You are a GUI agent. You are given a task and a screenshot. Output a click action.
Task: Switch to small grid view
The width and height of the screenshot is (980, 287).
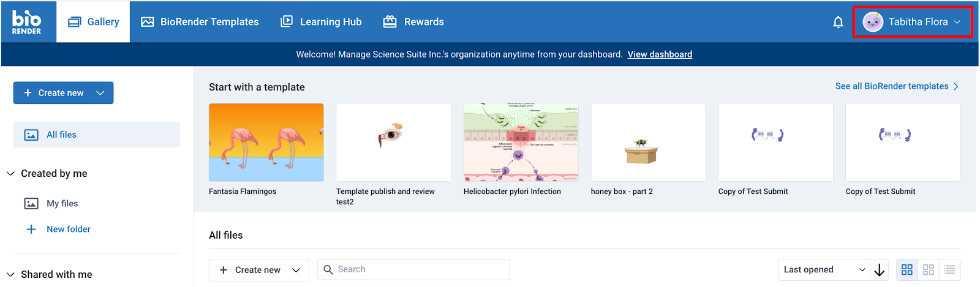pos(929,270)
